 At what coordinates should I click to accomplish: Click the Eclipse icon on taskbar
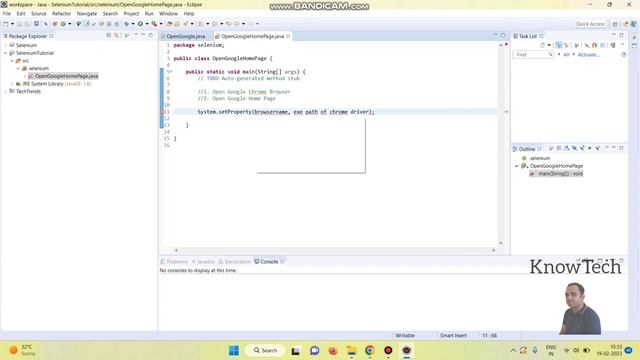click(x=407, y=351)
